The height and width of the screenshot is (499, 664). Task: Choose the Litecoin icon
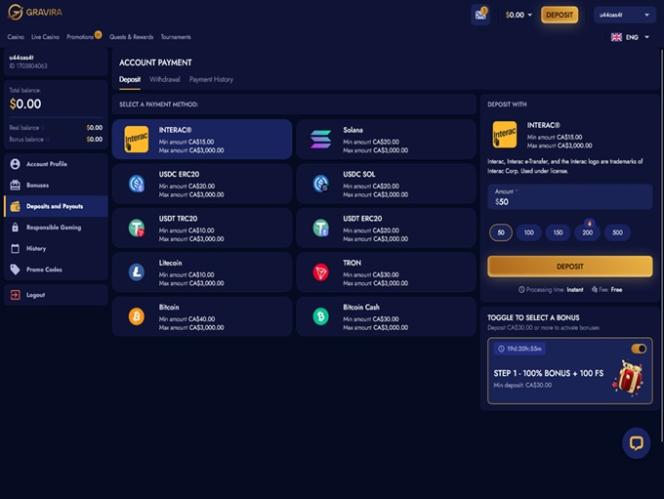pos(136,272)
